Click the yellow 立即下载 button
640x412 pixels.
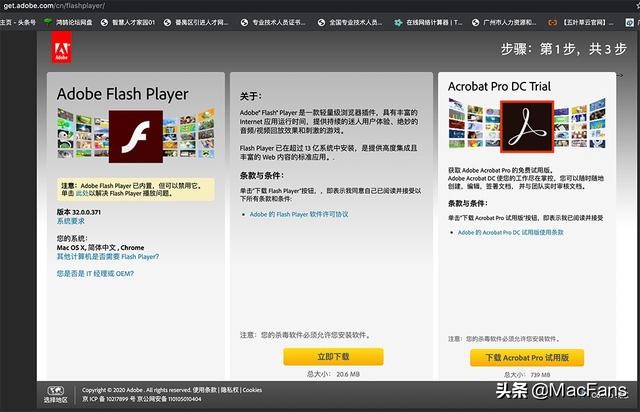[x=333, y=356]
